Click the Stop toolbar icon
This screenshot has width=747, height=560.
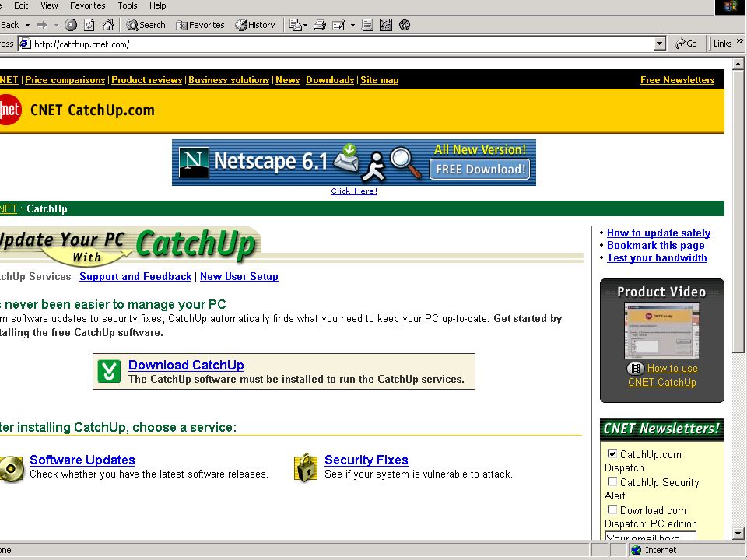click(71, 25)
